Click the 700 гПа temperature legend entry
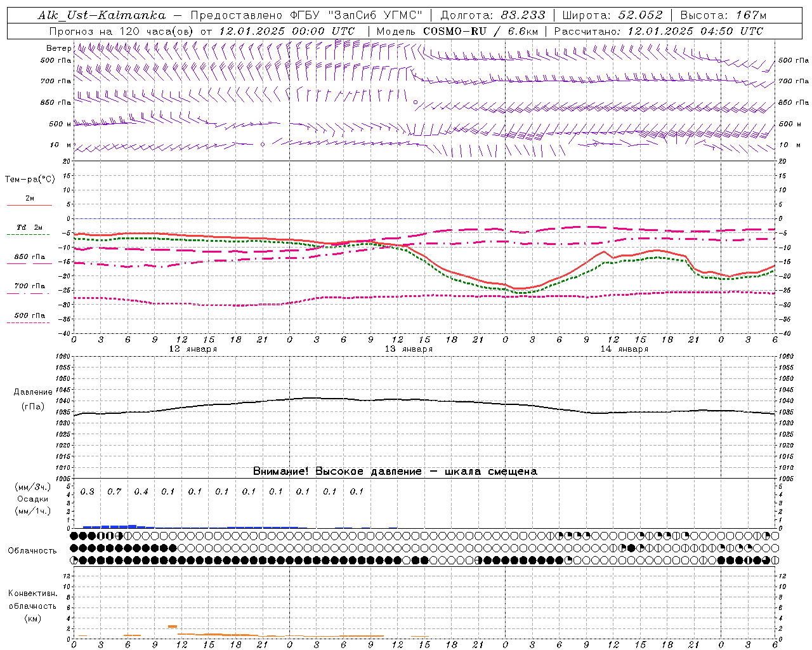This screenshot has width=812, height=650. 30,286
